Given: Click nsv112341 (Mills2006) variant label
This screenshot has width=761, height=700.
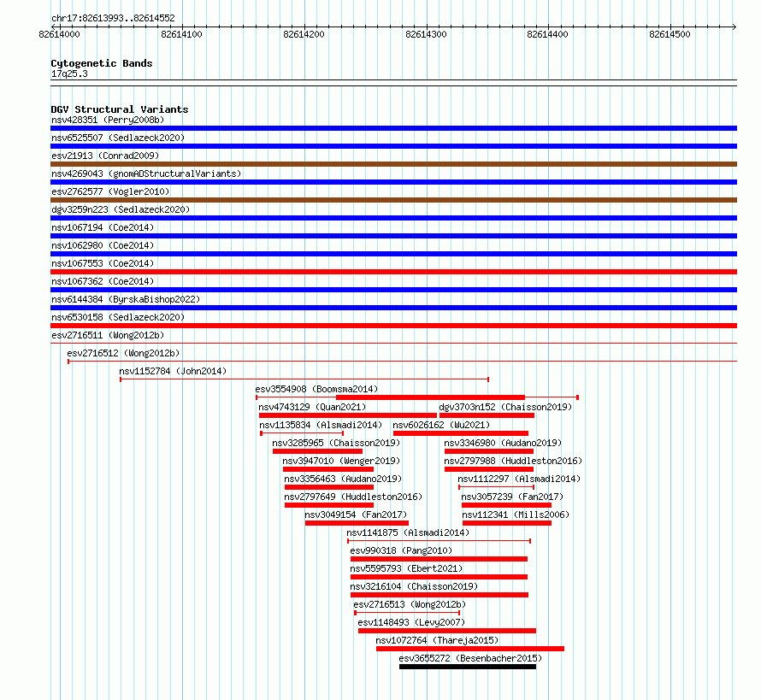Looking at the screenshot, I should 516,515.
